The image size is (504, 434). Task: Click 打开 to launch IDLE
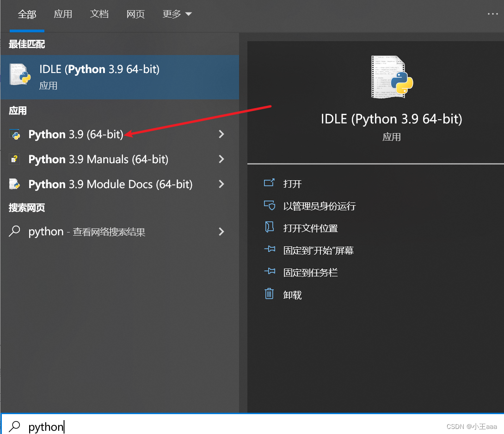point(291,183)
